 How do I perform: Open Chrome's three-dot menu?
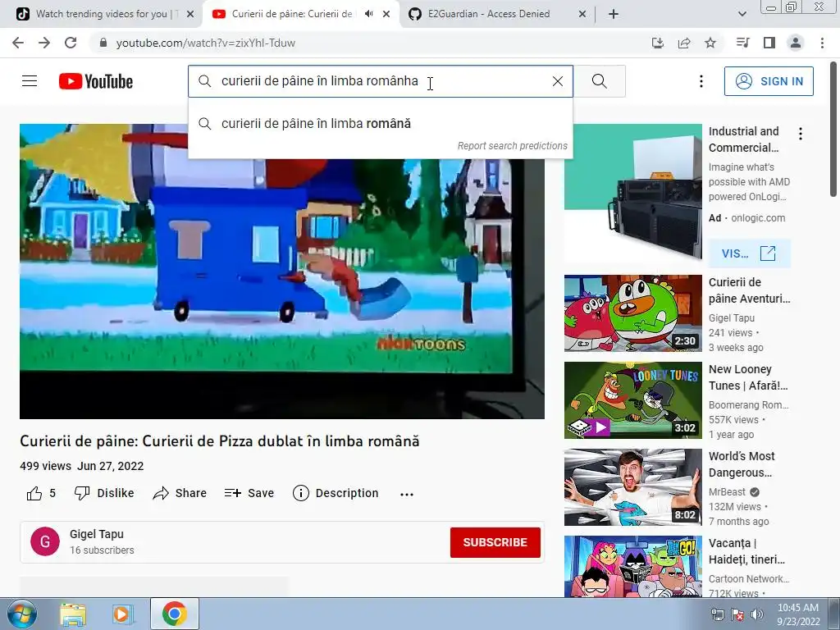click(822, 43)
